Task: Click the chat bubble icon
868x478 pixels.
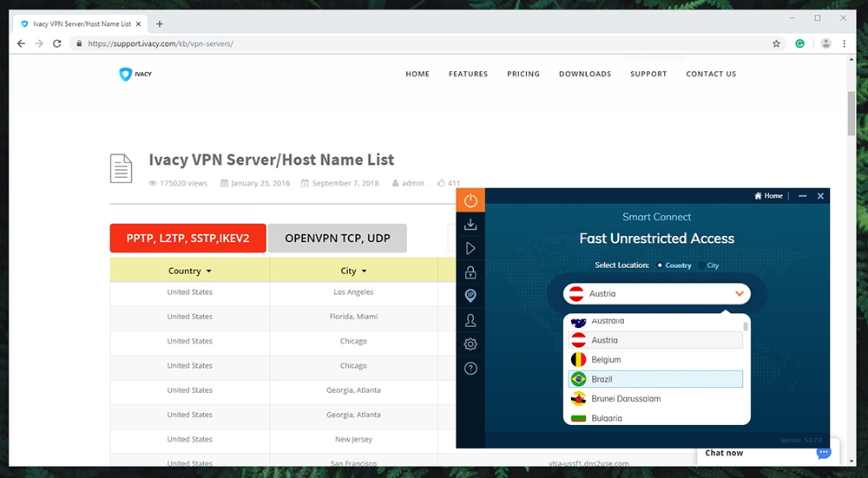Action: point(824,453)
